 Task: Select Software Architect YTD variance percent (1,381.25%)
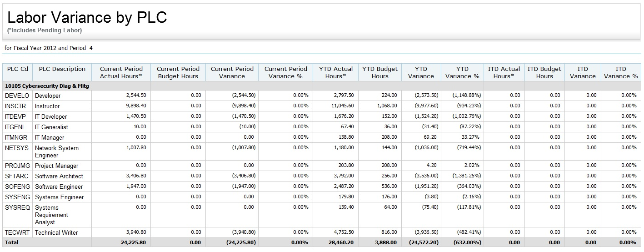pyautogui.click(x=466, y=176)
